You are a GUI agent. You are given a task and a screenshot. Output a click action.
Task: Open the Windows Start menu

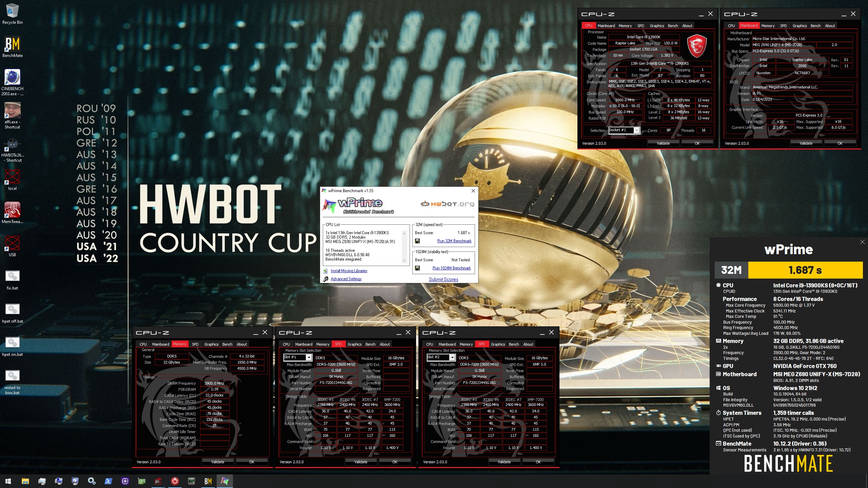pyautogui.click(x=8, y=481)
